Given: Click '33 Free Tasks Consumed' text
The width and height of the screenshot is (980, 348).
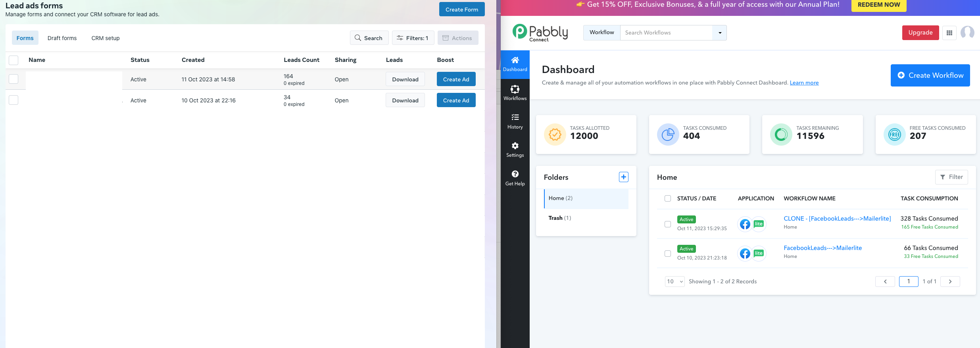Looking at the screenshot, I should click(931, 256).
